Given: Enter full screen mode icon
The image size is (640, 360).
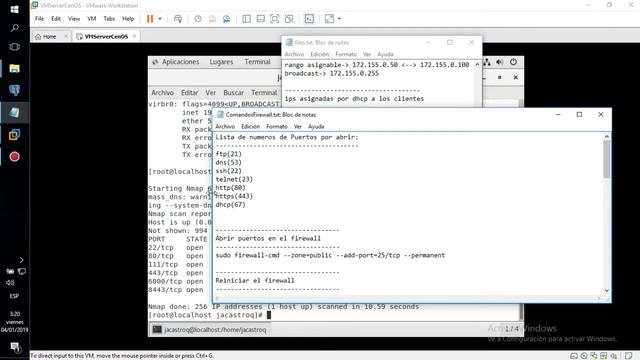Looking at the screenshot, I should 275,19.
